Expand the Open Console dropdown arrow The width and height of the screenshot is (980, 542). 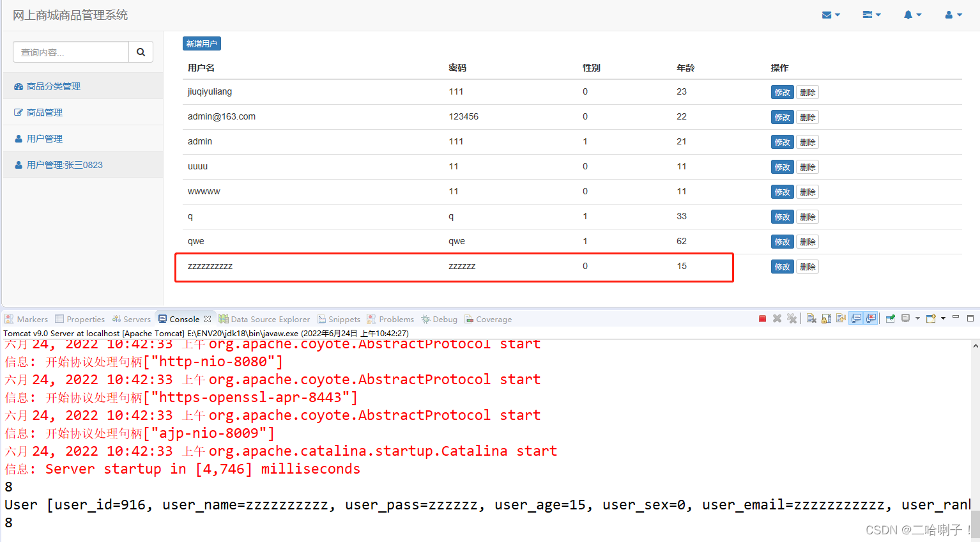tap(943, 318)
